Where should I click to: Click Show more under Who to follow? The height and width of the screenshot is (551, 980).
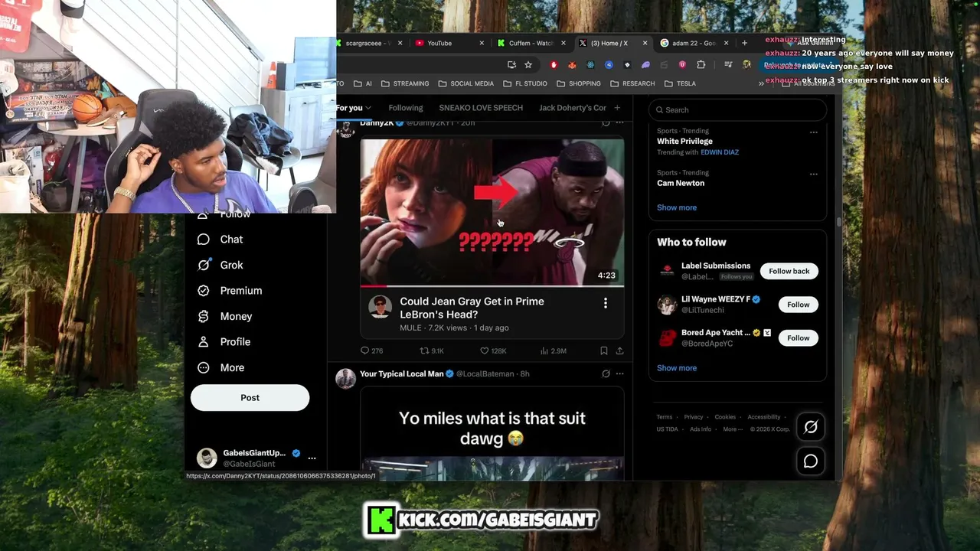pos(677,368)
